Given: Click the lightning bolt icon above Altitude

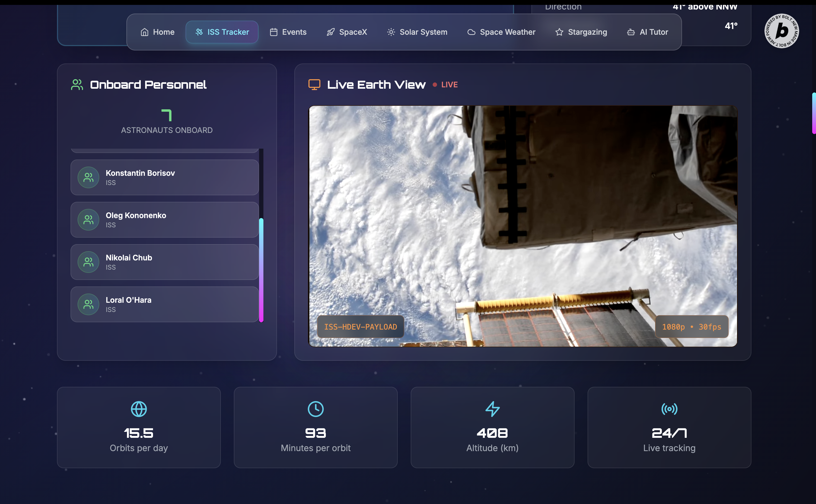Looking at the screenshot, I should point(492,409).
